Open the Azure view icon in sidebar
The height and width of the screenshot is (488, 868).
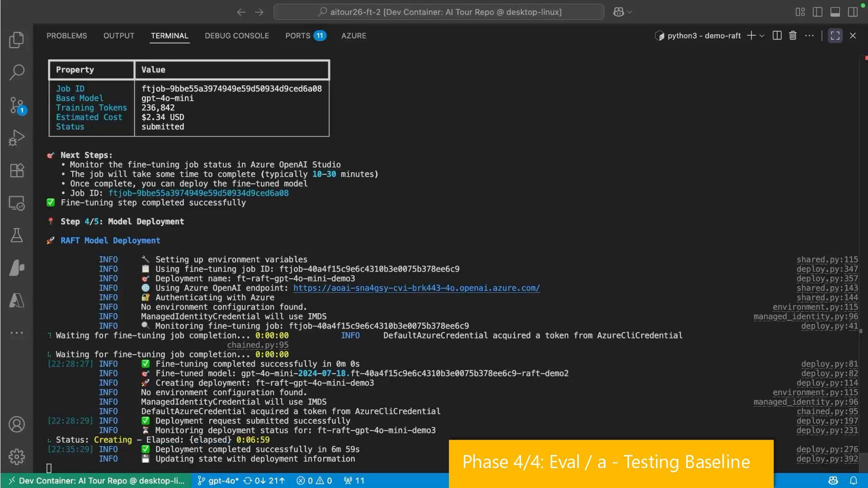[17, 300]
